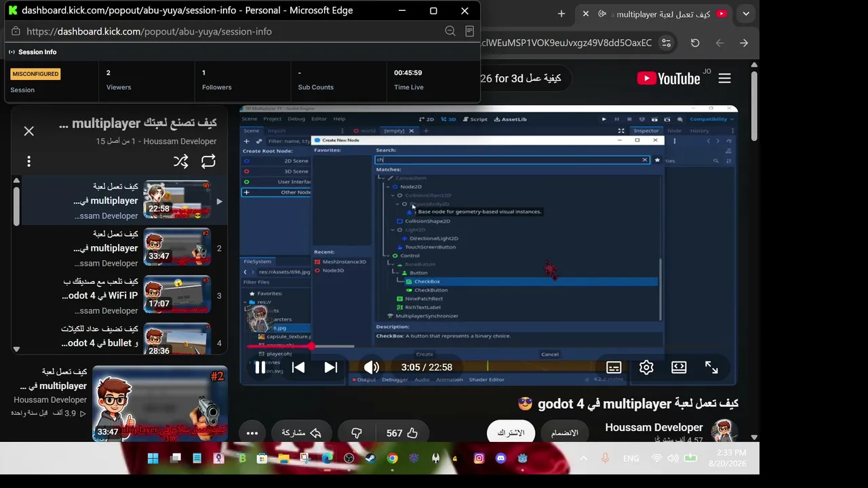The width and height of the screenshot is (868, 488).
Task: Switch player to theater mode
Action: [x=679, y=367]
